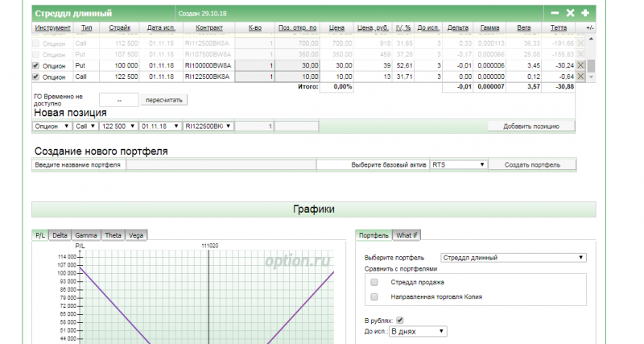Open the До исп. В днях dropdown
644x344 pixels.
coord(418,331)
